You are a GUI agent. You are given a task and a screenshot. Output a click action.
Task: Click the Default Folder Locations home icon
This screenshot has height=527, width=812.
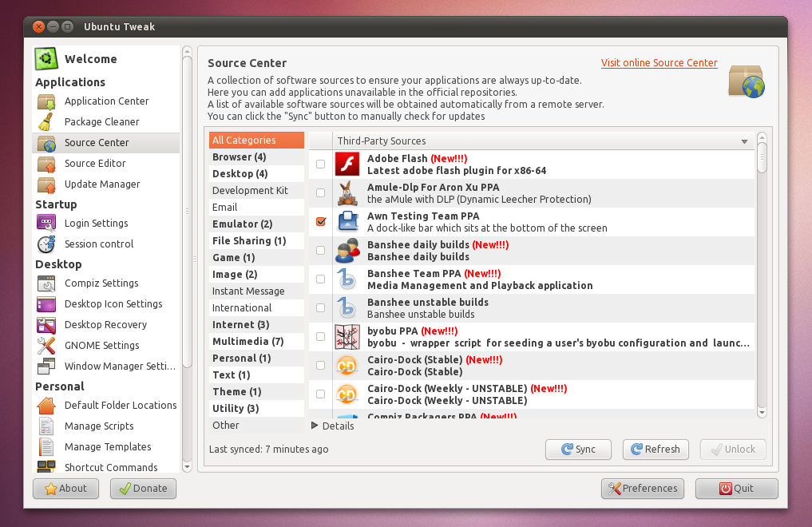click(46, 406)
